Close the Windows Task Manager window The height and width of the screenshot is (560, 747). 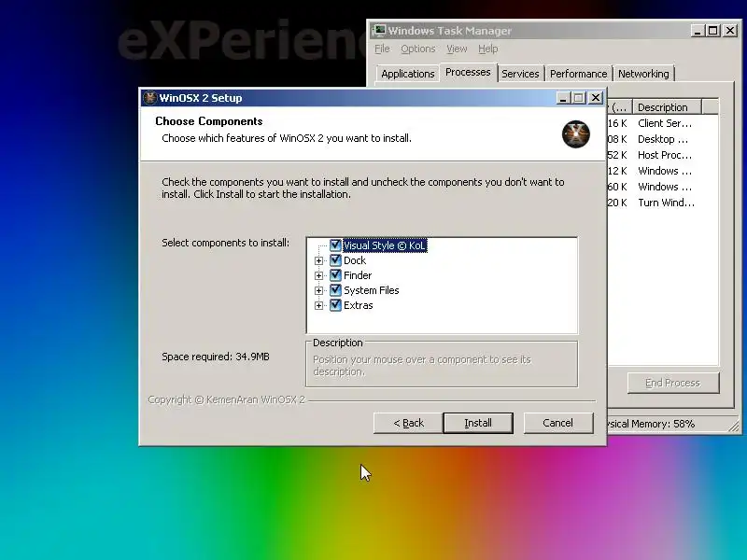(x=730, y=31)
